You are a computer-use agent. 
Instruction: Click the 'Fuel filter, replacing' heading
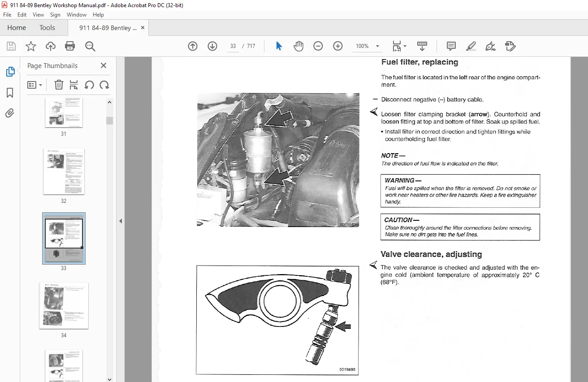[x=419, y=62]
